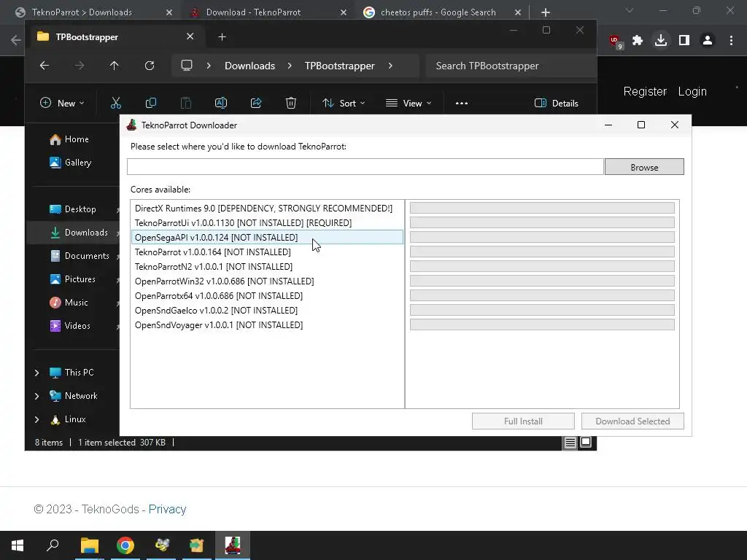Expand the Linux tree node
The image size is (747, 560).
(36, 419)
